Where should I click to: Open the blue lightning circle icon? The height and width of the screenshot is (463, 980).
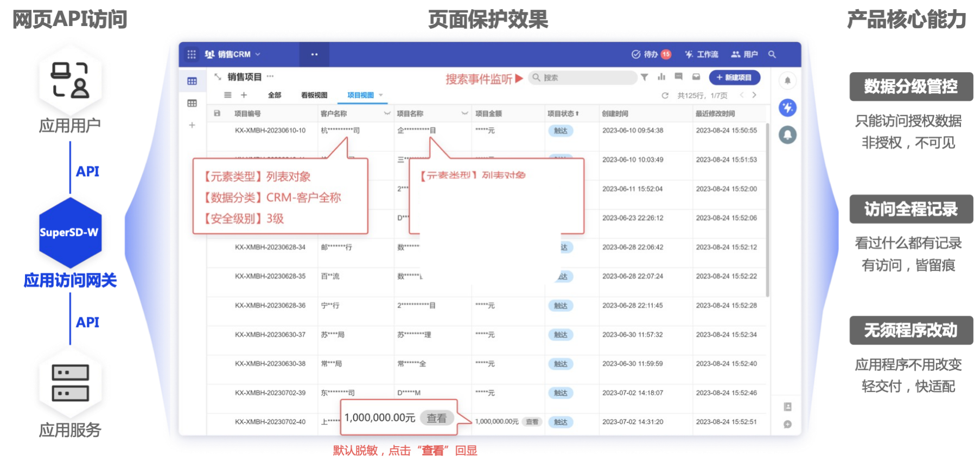[787, 107]
